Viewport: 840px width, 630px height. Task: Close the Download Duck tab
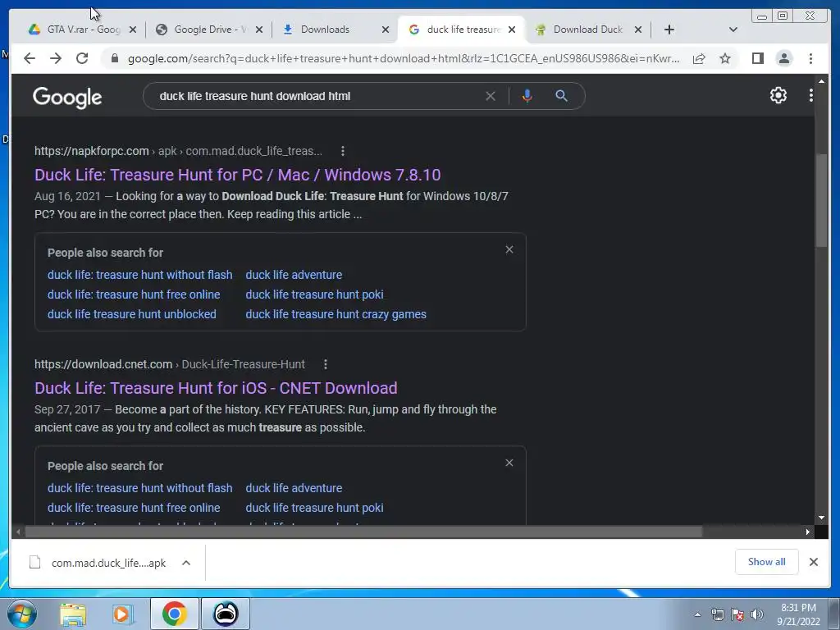(x=638, y=30)
